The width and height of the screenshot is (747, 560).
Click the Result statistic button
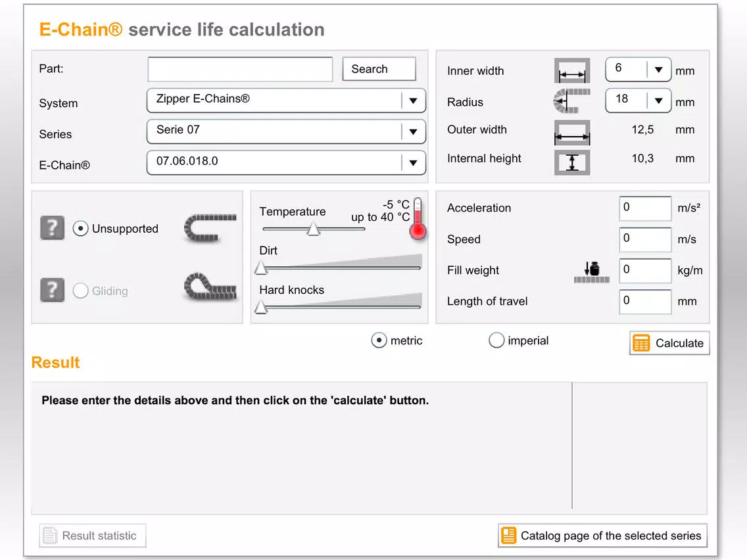pos(93,535)
